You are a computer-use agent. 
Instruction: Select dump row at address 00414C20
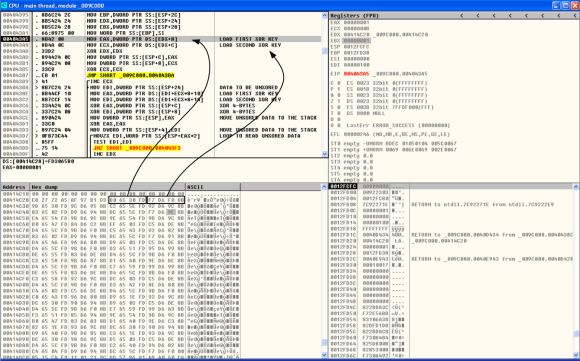[121, 200]
